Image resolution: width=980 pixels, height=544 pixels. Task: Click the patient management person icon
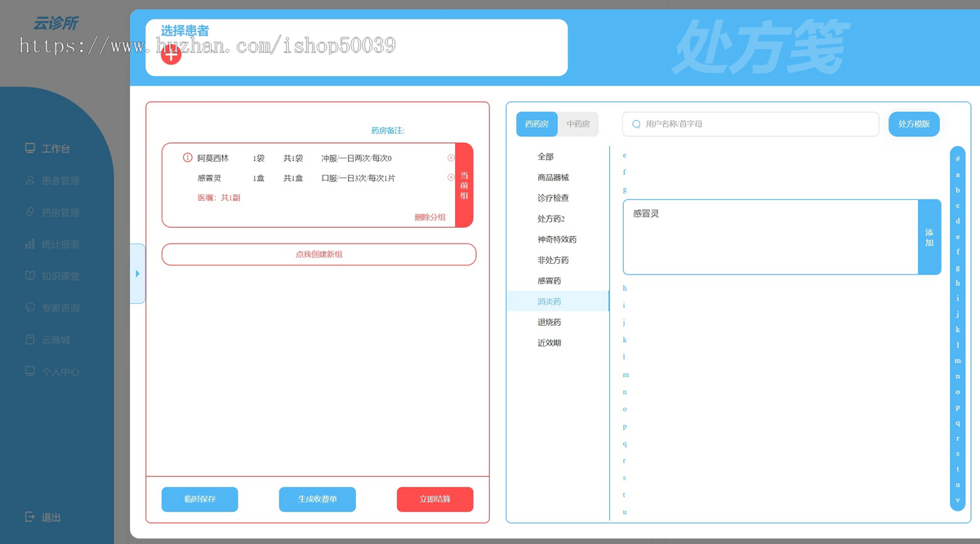click(30, 181)
